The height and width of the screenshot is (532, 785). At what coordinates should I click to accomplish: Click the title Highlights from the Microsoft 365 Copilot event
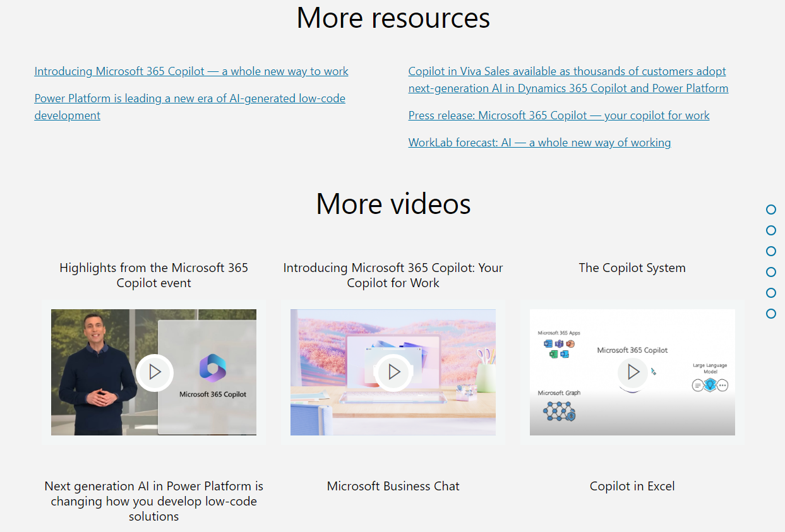pyautogui.click(x=154, y=275)
